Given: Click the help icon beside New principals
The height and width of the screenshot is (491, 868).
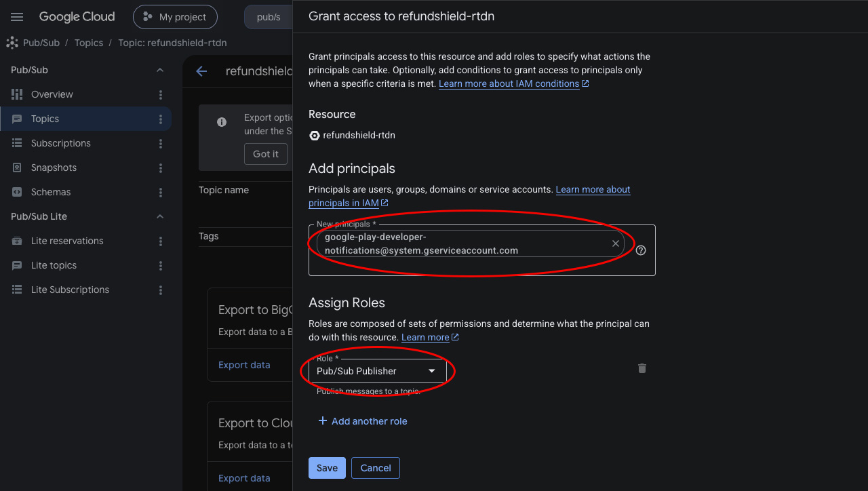Looking at the screenshot, I should point(641,250).
